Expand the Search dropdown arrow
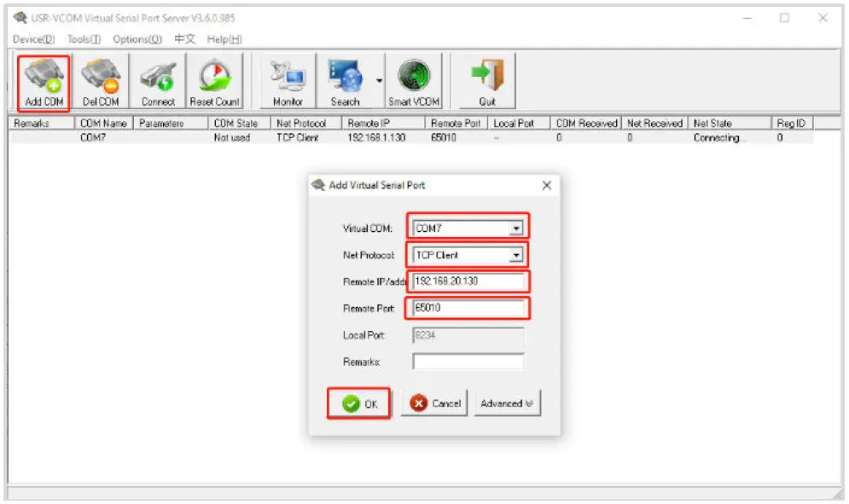The height and width of the screenshot is (504, 849). (379, 81)
